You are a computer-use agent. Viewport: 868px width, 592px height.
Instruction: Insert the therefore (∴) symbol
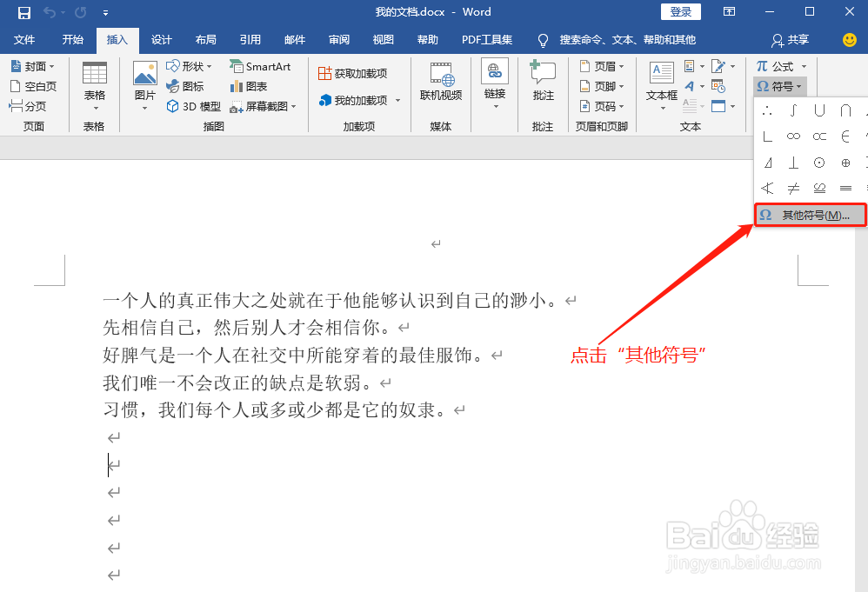tap(767, 110)
